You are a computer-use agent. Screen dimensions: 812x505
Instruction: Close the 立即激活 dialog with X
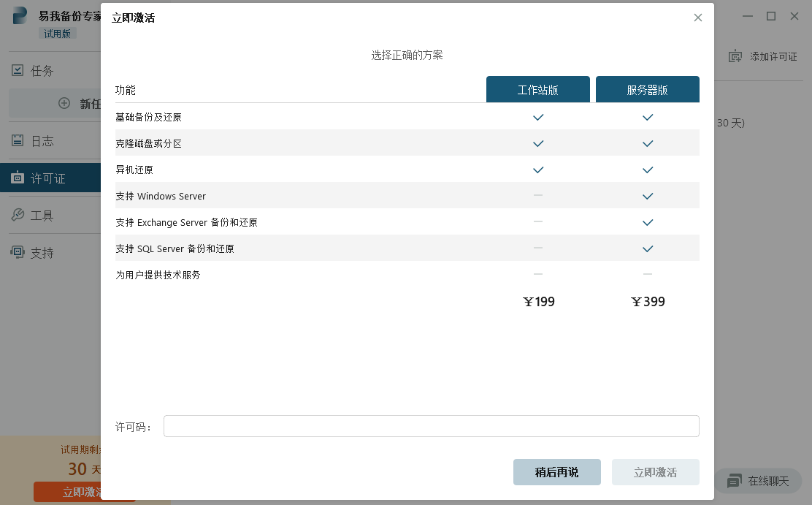(698, 18)
